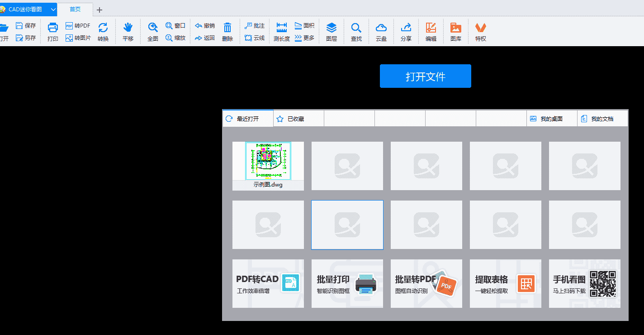Select the 云线 revision cloud tool
The height and width of the screenshot is (335, 644).
[255, 38]
